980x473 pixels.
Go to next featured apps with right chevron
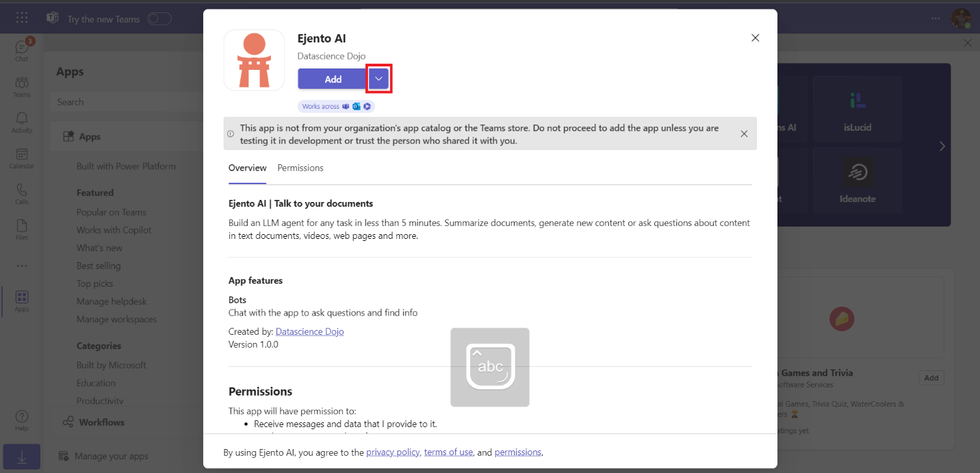(942, 146)
